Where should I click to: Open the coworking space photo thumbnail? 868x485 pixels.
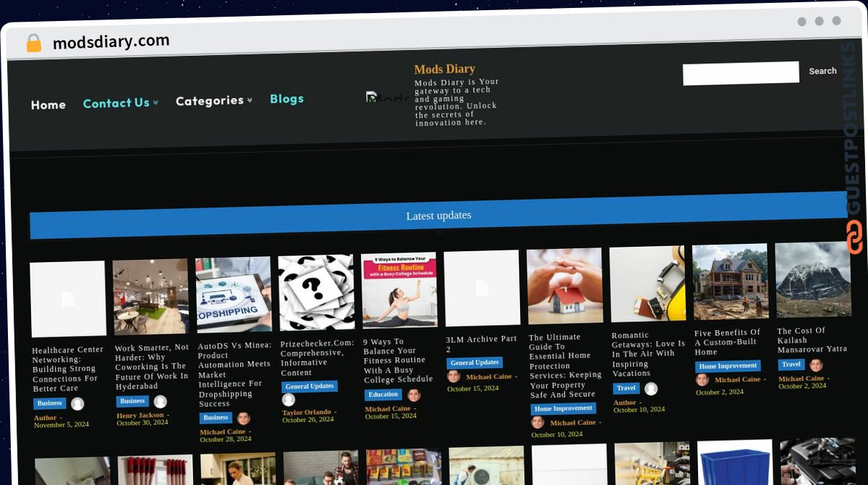(x=150, y=297)
